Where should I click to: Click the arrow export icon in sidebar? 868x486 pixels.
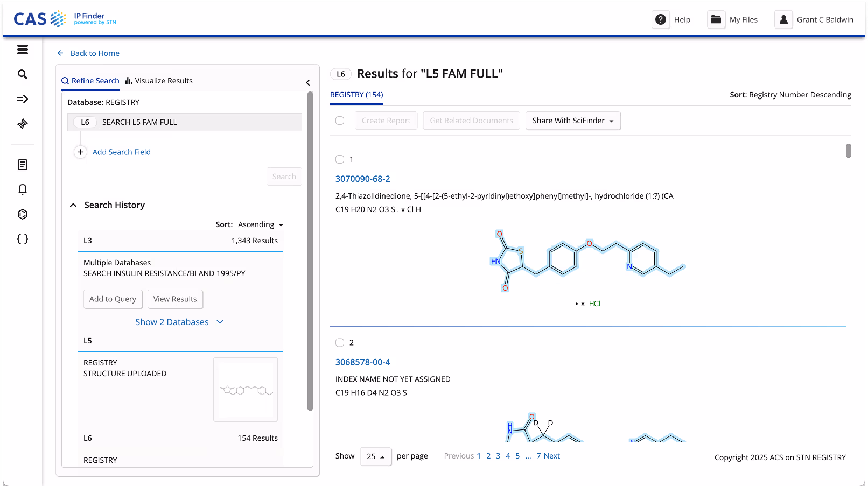click(x=23, y=99)
